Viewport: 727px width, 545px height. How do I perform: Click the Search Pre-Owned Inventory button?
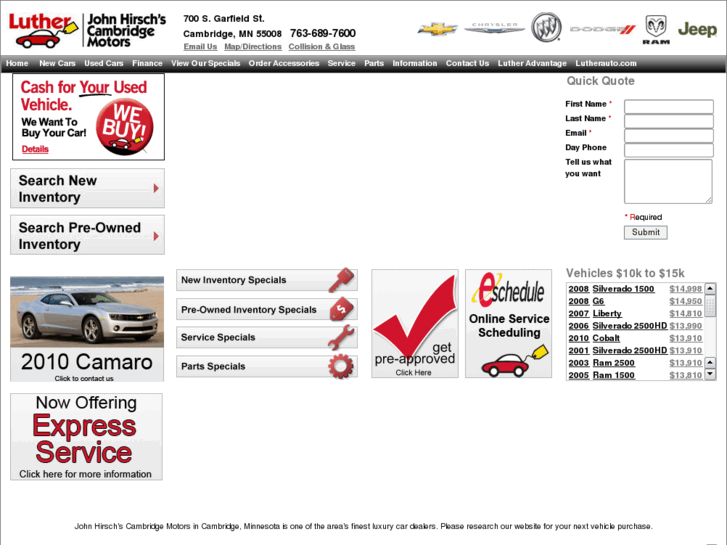(88, 235)
